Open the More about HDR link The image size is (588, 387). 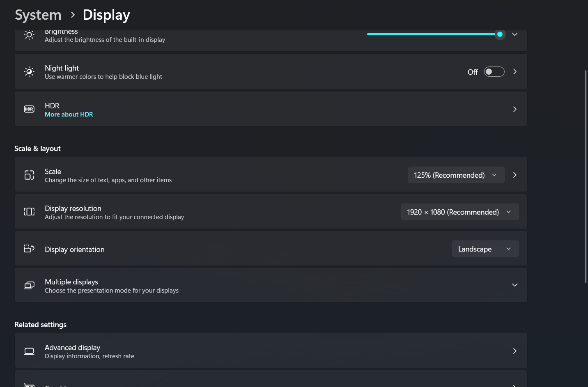(x=69, y=114)
